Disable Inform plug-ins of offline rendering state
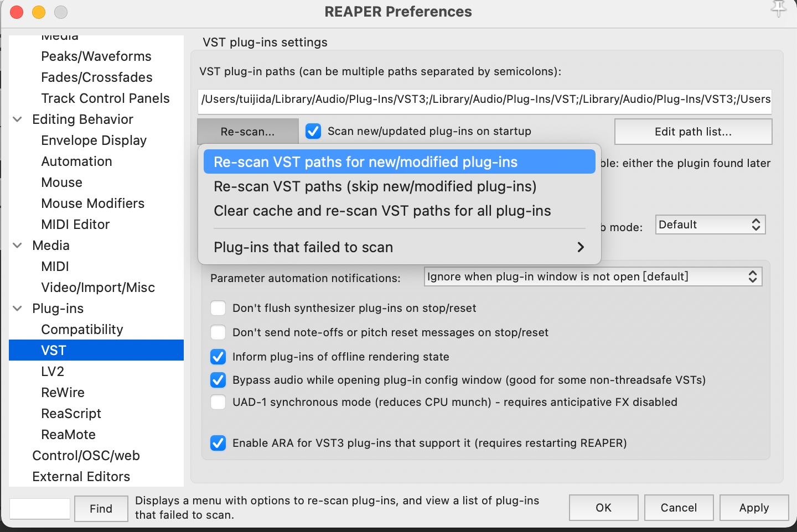Image resolution: width=797 pixels, height=532 pixels. point(218,357)
